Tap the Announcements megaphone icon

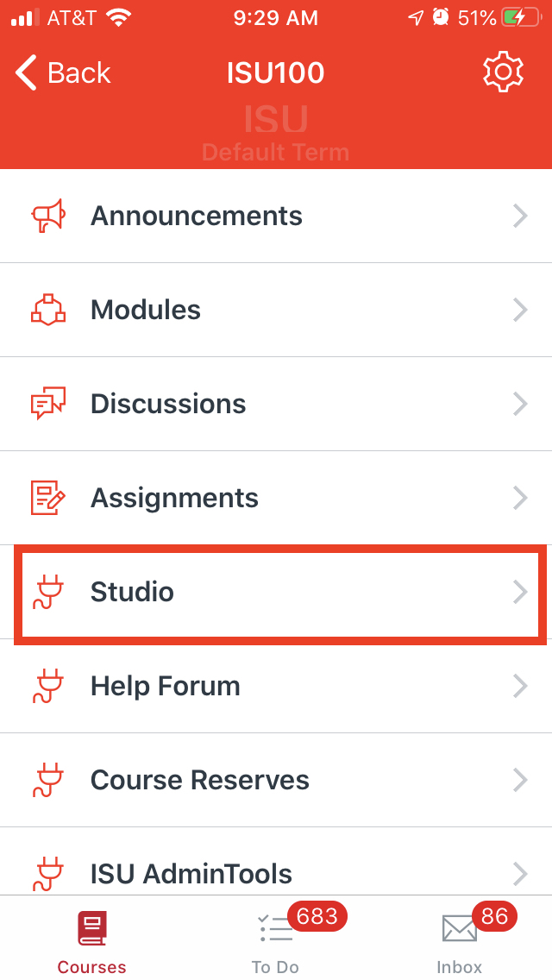click(x=48, y=216)
